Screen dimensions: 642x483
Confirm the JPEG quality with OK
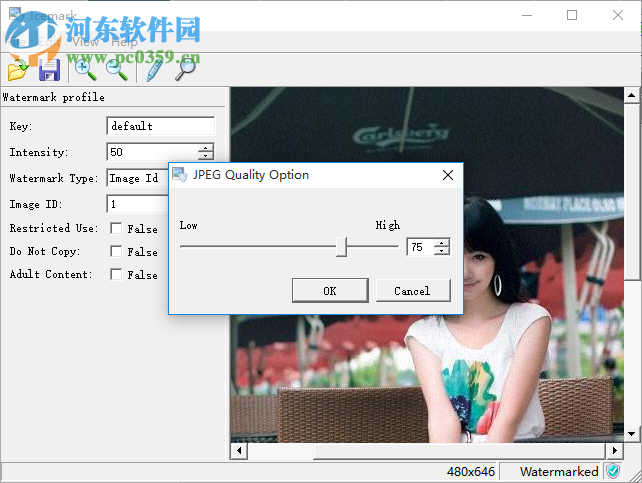tap(330, 291)
